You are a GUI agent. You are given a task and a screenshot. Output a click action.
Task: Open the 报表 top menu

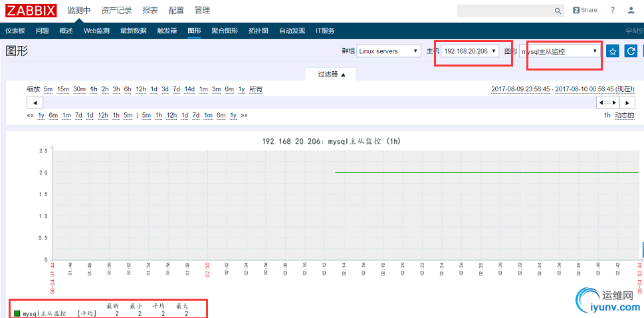pyautogui.click(x=150, y=11)
